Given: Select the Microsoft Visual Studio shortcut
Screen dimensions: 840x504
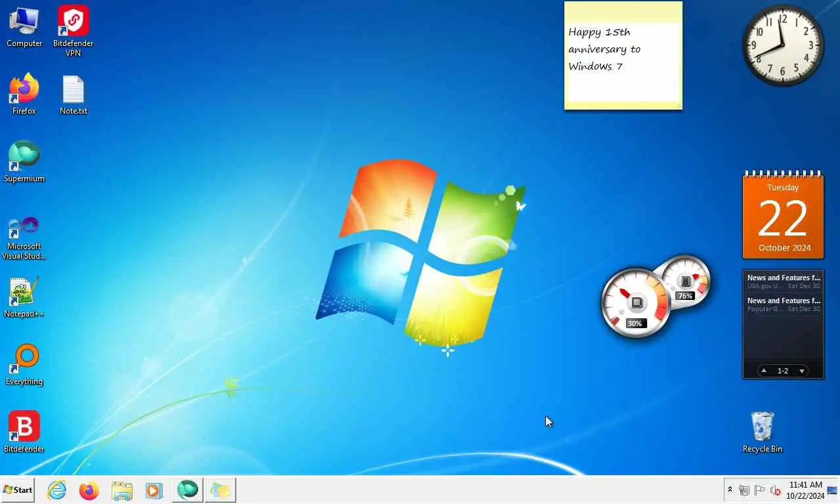Looking at the screenshot, I should [x=24, y=238].
